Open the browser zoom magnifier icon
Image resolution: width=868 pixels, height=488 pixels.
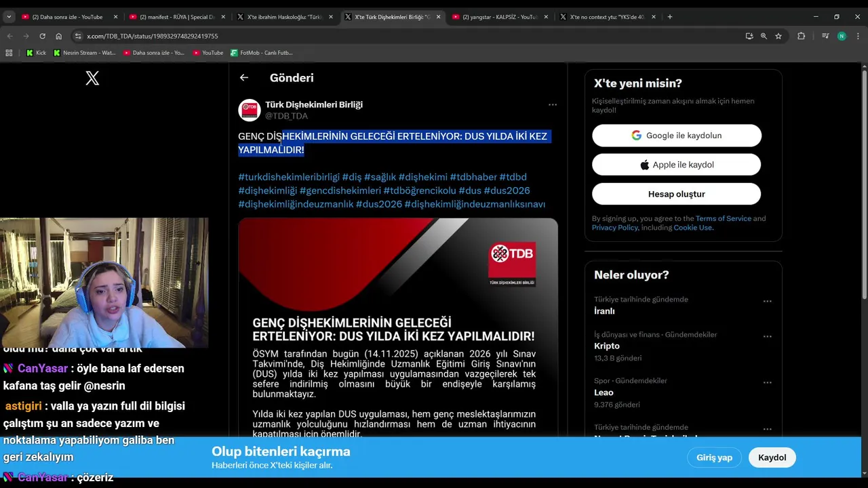tap(764, 36)
